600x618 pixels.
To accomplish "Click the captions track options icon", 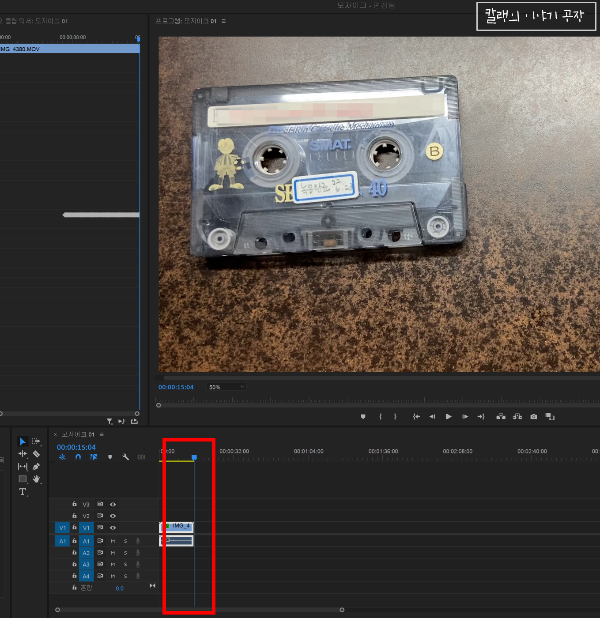I will coord(141,457).
